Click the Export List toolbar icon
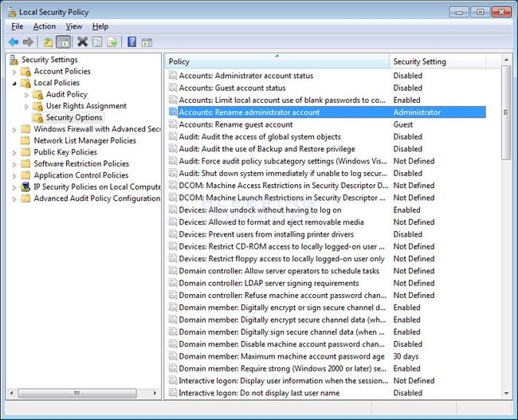518x420 pixels. 112,42
